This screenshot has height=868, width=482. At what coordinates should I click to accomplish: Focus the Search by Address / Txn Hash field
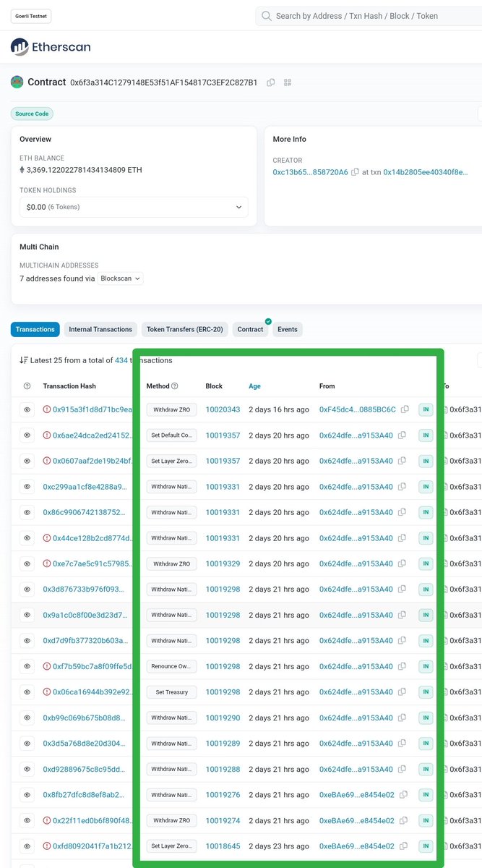click(x=369, y=16)
